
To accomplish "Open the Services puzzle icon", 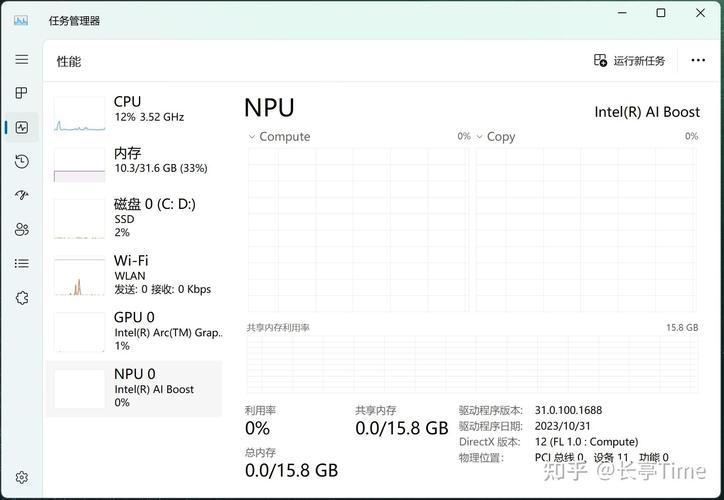I will (x=22, y=298).
